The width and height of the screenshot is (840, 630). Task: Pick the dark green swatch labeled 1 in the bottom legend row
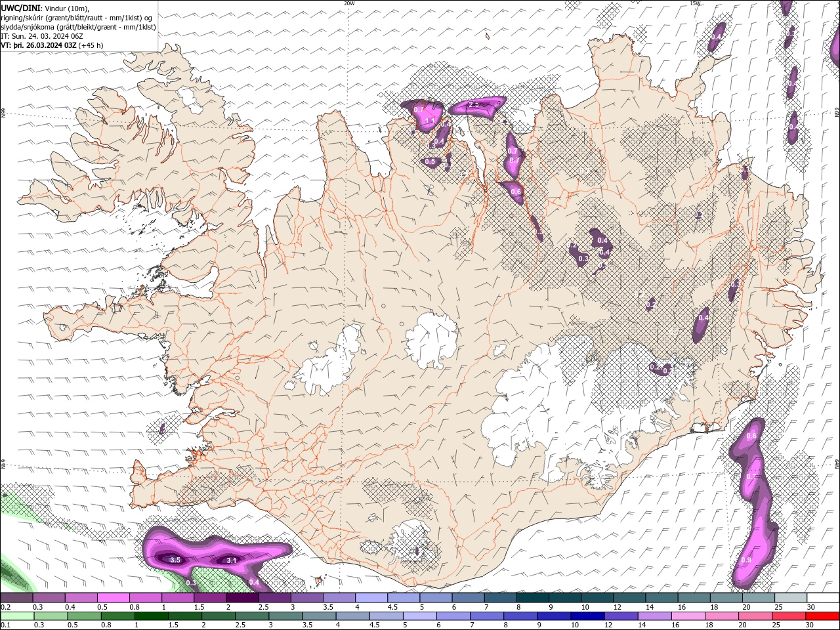click(151, 616)
